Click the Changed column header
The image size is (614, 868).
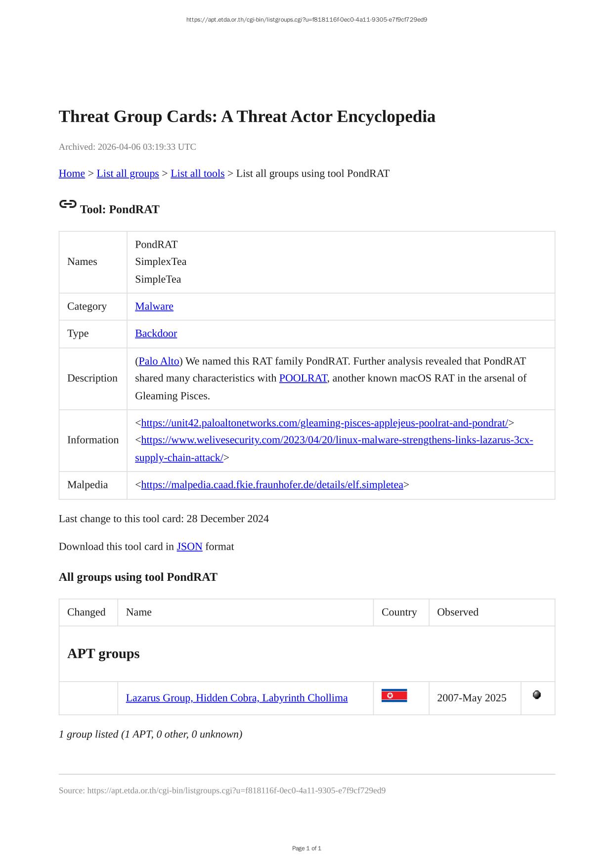tap(87, 612)
